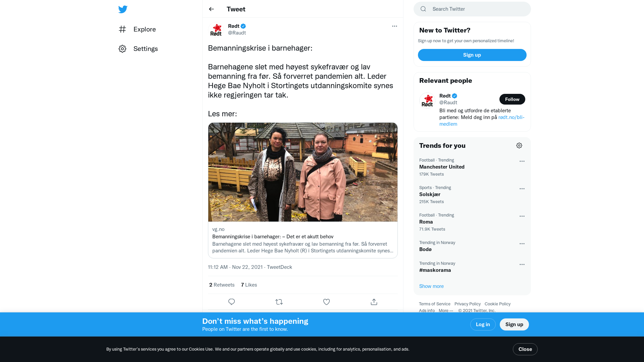Screen dimensions: 644x362
Task: Retweet using the retweet arrows icon
Action: tap(279, 302)
